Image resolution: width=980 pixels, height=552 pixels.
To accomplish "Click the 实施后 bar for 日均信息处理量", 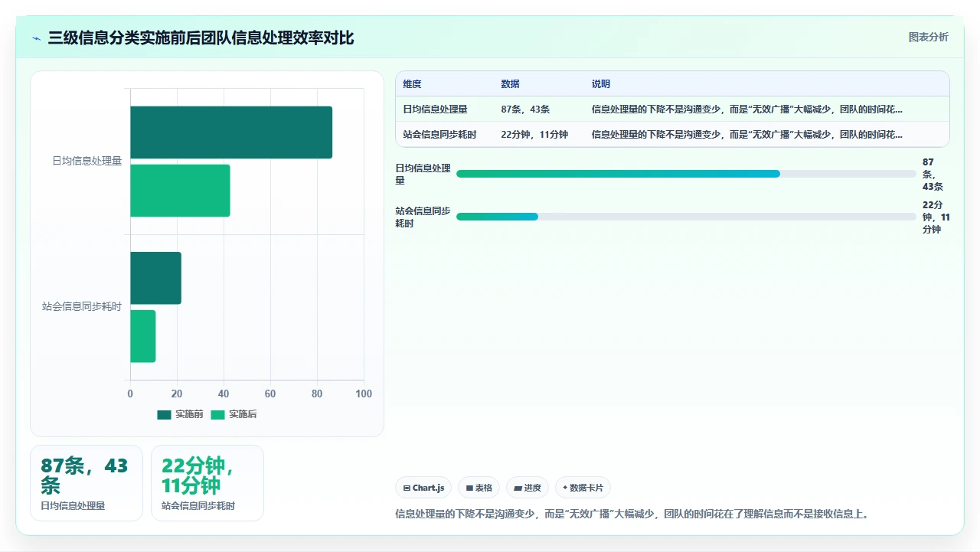I will click(x=180, y=191).
